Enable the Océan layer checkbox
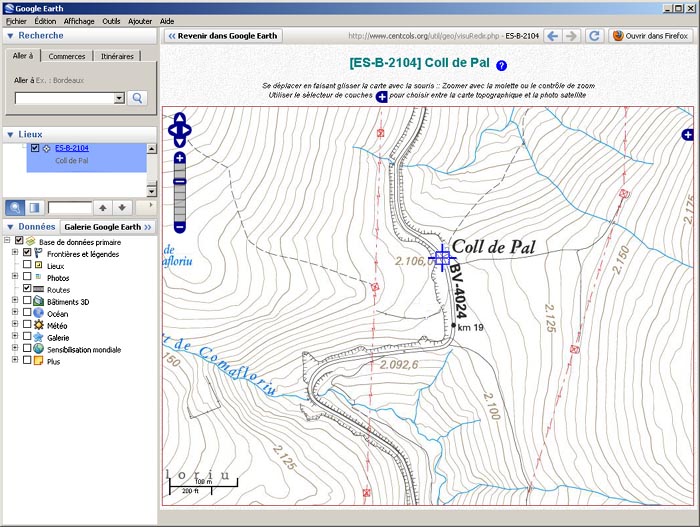The image size is (700, 527). click(x=27, y=313)
